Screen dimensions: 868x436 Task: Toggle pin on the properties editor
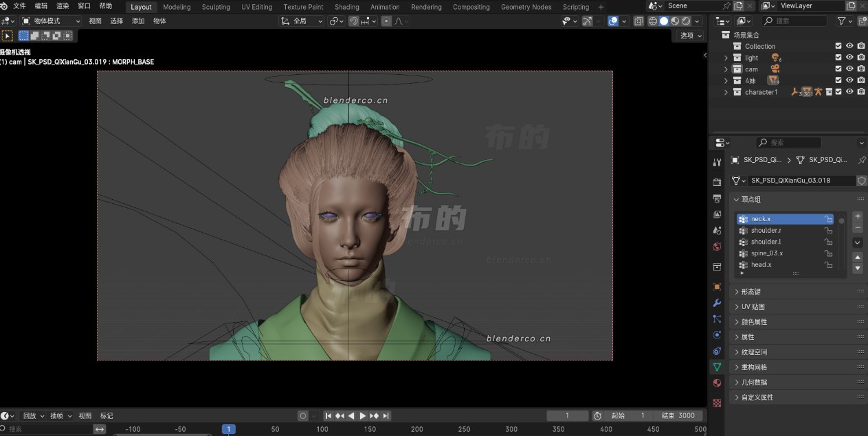pos(863,160)
